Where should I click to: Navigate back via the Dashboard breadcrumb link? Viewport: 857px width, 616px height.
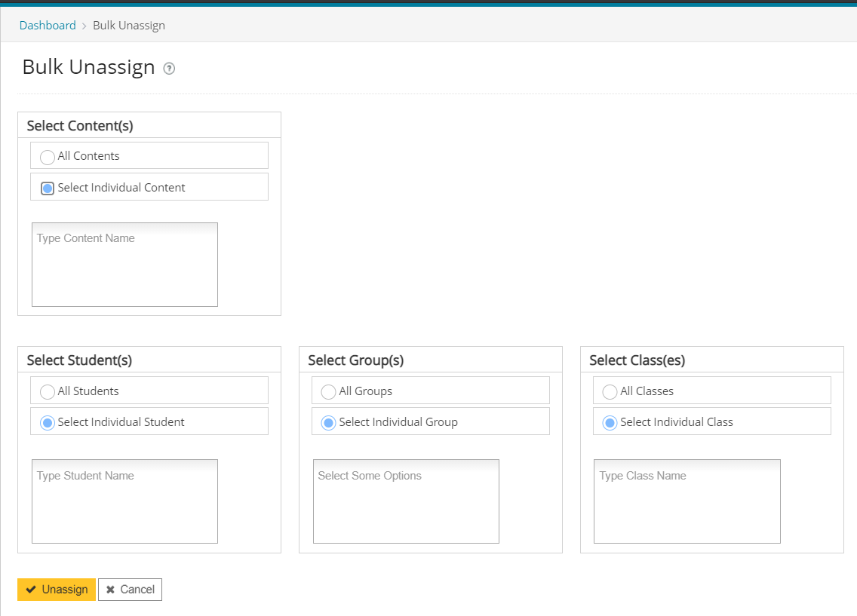point(48,25)
